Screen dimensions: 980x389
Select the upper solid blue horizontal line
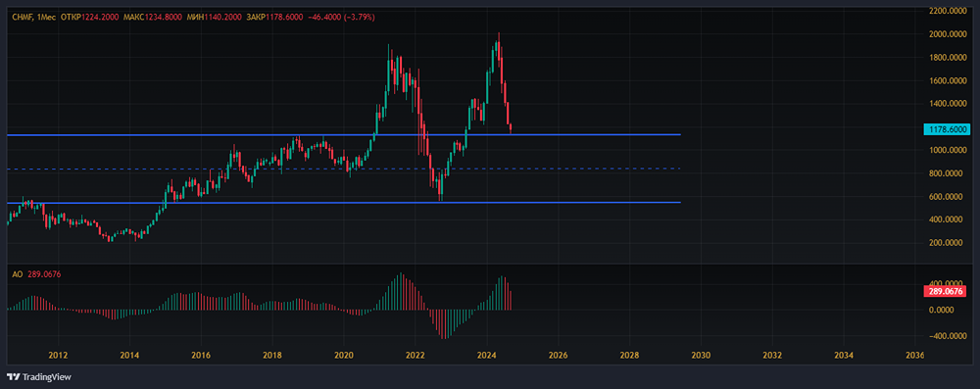click(343, 134)
